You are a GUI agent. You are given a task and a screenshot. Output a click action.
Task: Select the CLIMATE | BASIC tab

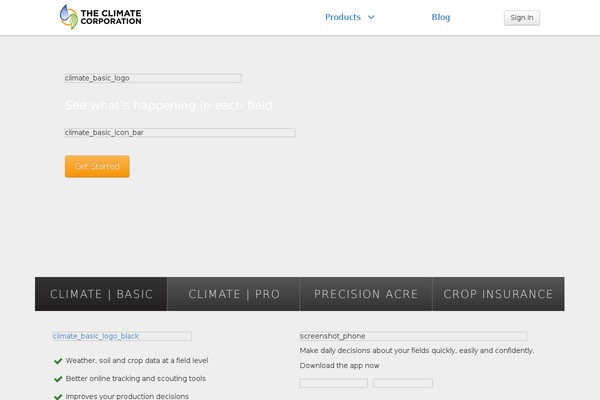pos(101,294)
